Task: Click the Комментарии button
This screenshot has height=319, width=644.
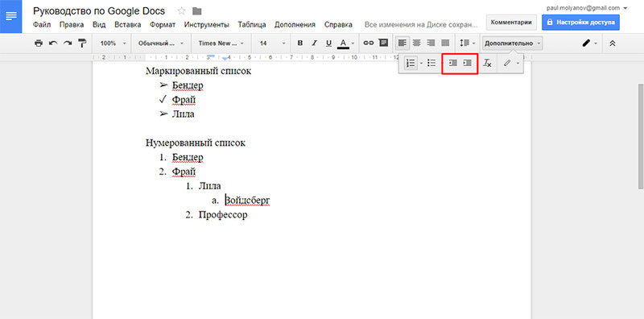Action: click(x=511, y=23)
